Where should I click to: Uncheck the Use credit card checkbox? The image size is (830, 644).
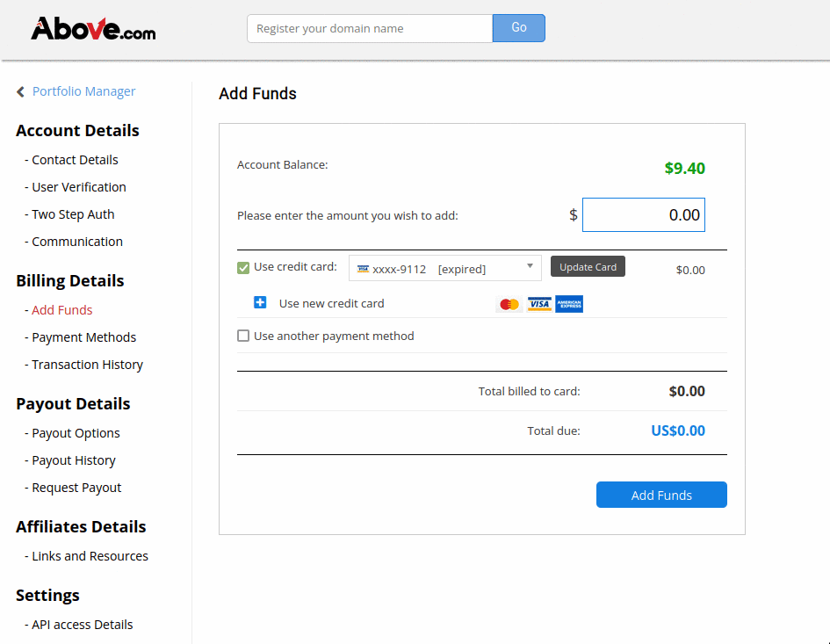(x=243, y=268)
